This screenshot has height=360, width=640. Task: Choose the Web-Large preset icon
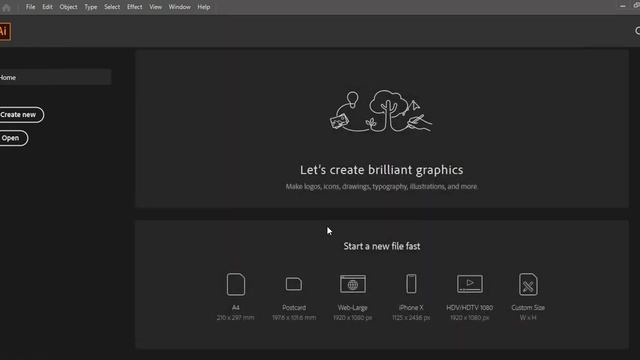(x=353, y=284)
